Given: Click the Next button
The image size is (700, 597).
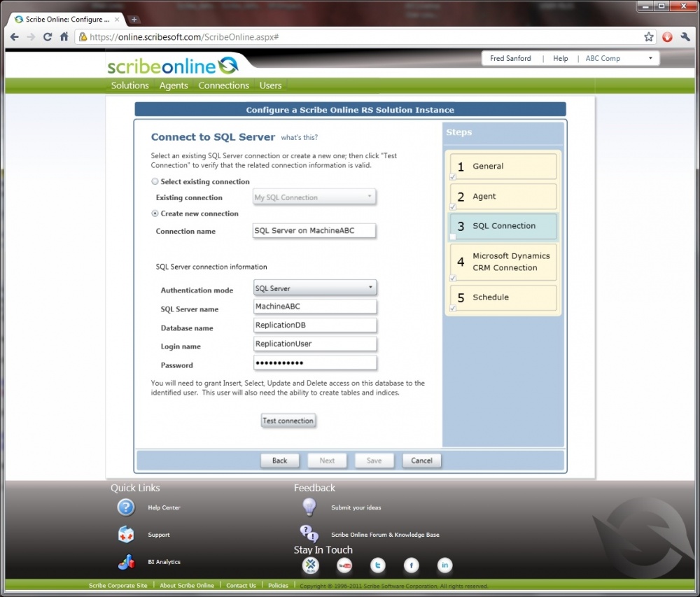Looking at the screenshot, I should pyautogui.click(x=327, y=461).
